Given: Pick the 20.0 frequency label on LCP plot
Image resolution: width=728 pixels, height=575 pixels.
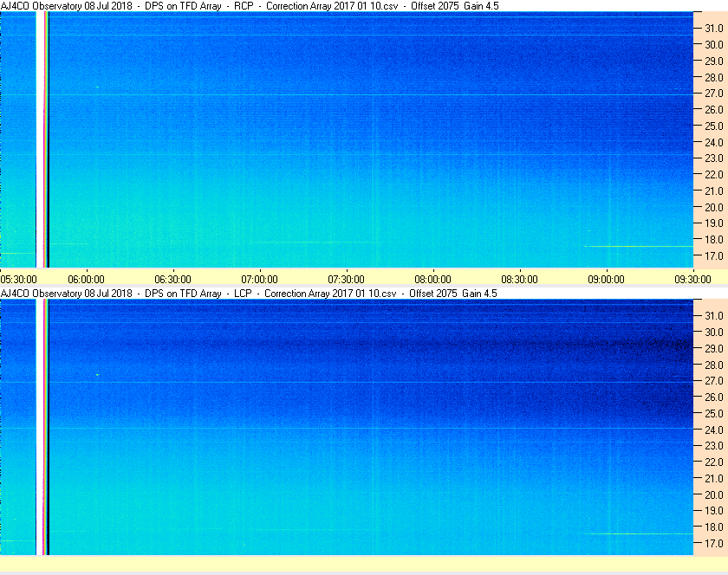Looking at the screenshot, I should pyautogui.click(x=714, y=494).
